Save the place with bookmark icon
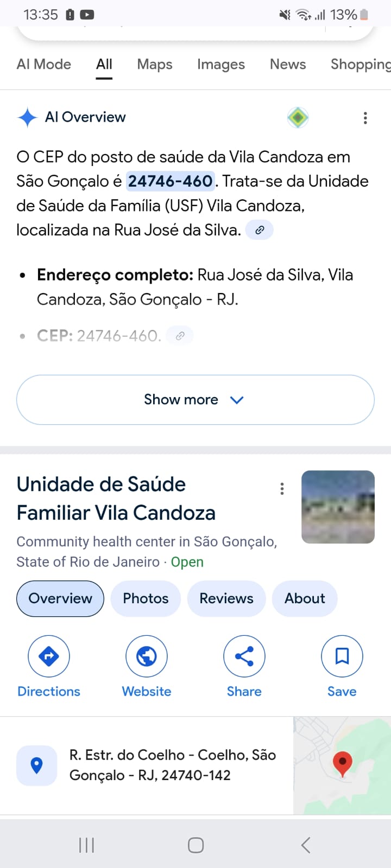The image size is (391, 868). click(x=342, y=656)
